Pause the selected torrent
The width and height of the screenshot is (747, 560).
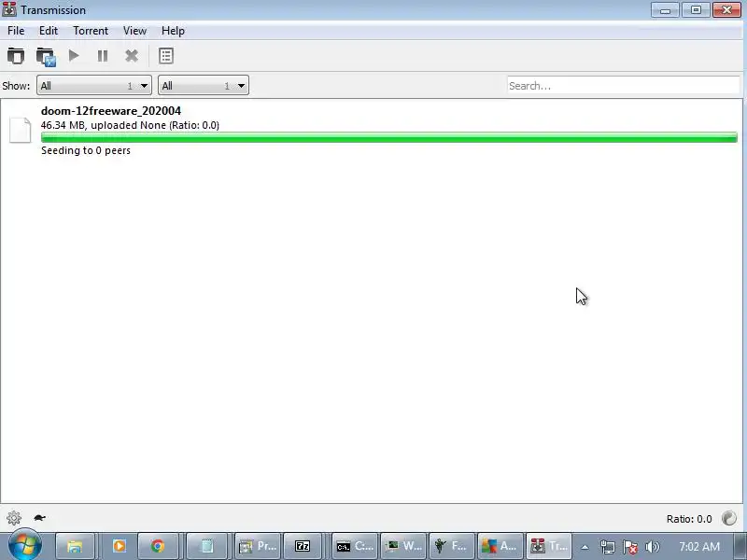[103, 56]
